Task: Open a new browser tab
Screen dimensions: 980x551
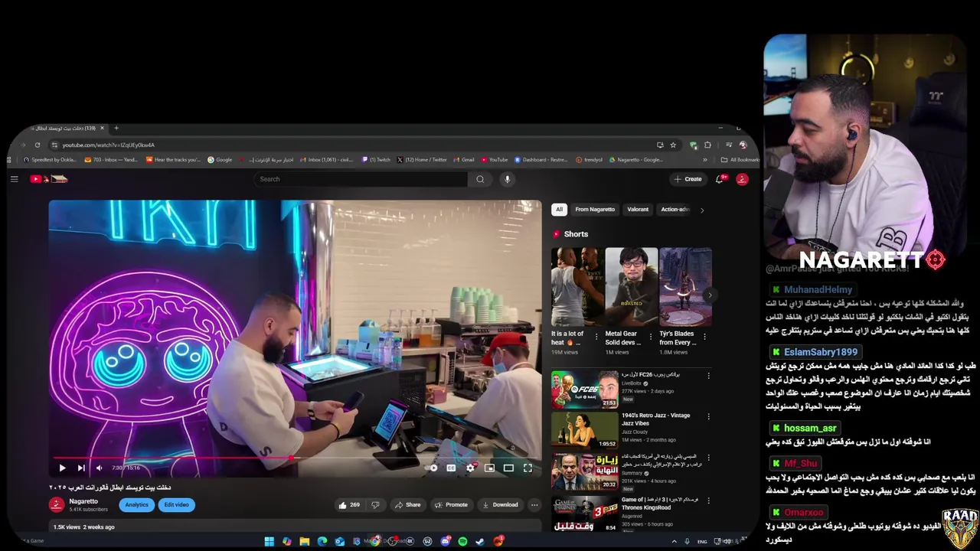Action: point(116,128)
